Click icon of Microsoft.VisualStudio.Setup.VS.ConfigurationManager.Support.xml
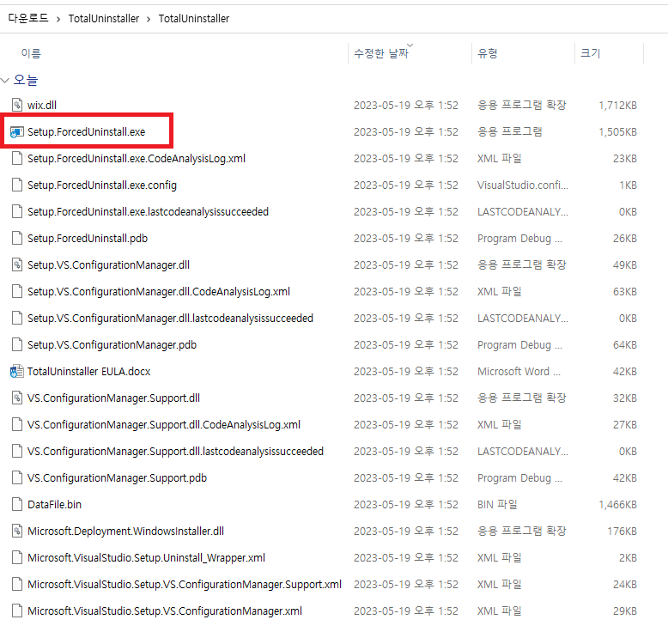 17,584
